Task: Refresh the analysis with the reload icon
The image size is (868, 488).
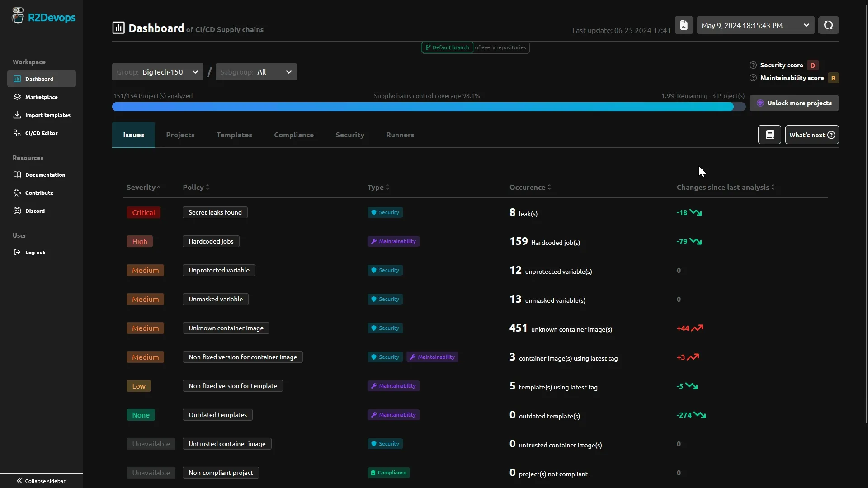Action: (x=829, y=25)
